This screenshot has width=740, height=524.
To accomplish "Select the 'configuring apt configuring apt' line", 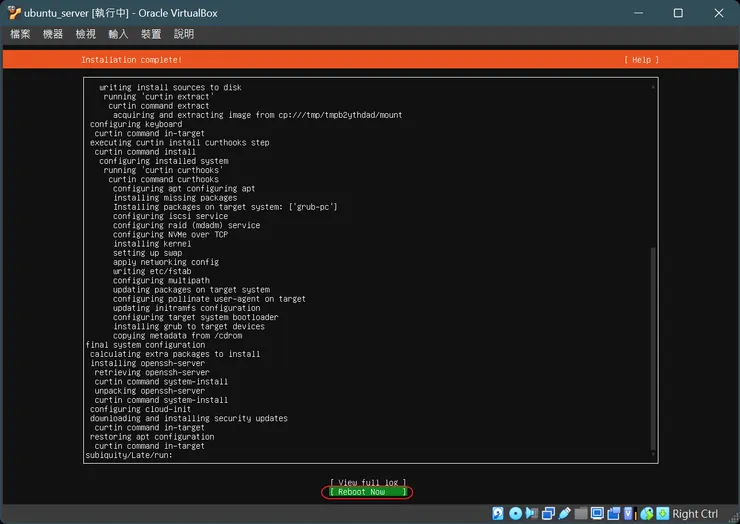I will 184,188.
